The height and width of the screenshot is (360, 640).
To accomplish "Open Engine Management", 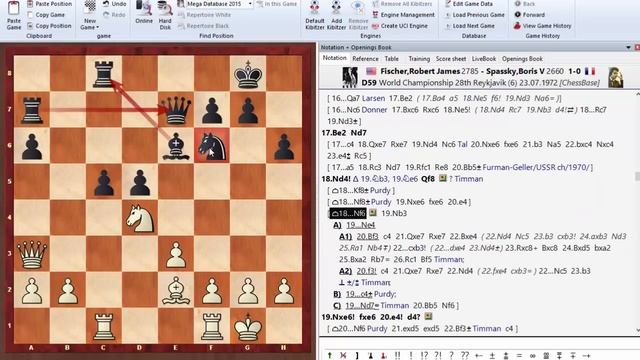I will click(x=403, y=15).
